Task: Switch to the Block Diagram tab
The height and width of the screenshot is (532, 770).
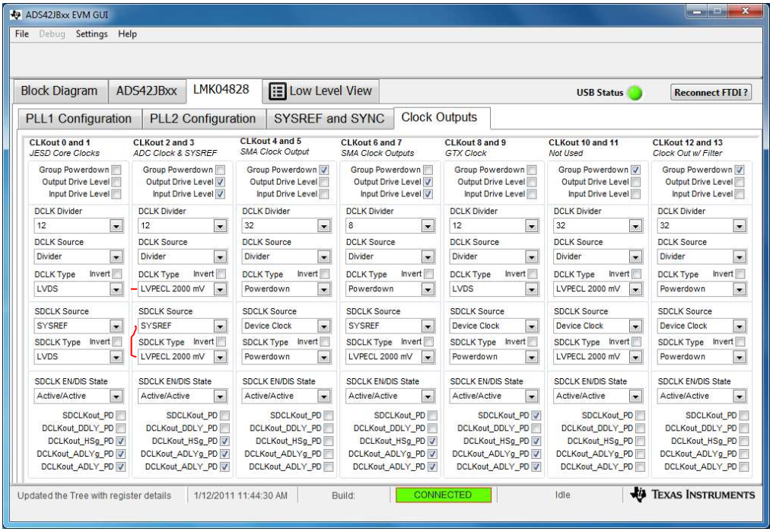Action: point(59,91)
